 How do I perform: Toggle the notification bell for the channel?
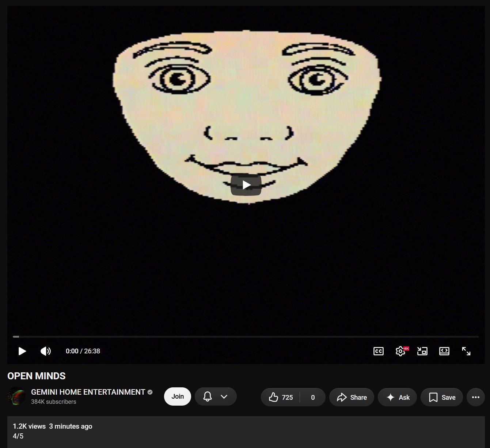click(208, 396)
